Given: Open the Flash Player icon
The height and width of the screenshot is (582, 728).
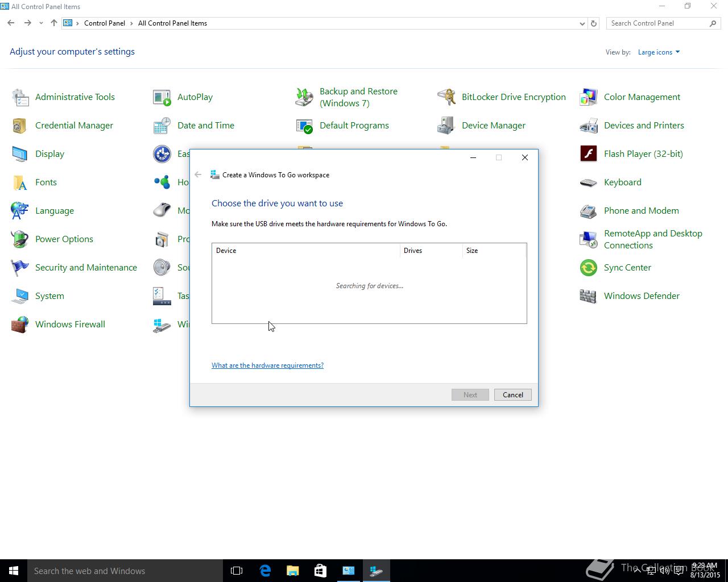Looking at the screenshot, I should [x=589, y=154].
